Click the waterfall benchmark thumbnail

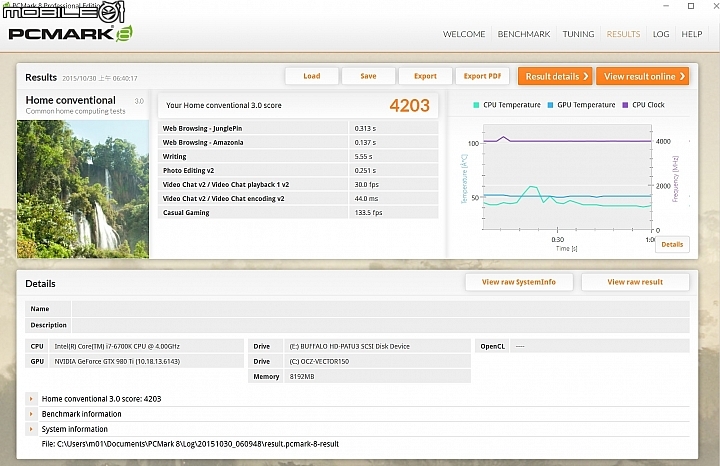click(83, 189)
